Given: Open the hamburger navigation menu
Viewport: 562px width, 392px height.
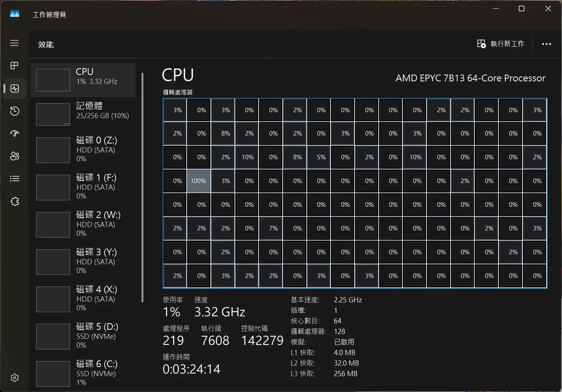Looking at the screenshot, I should [14, 43].
